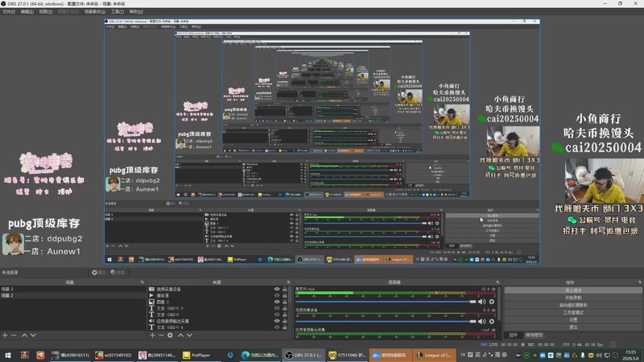
Task: Open source properties gear below the sources list
Action: (170, 335)
